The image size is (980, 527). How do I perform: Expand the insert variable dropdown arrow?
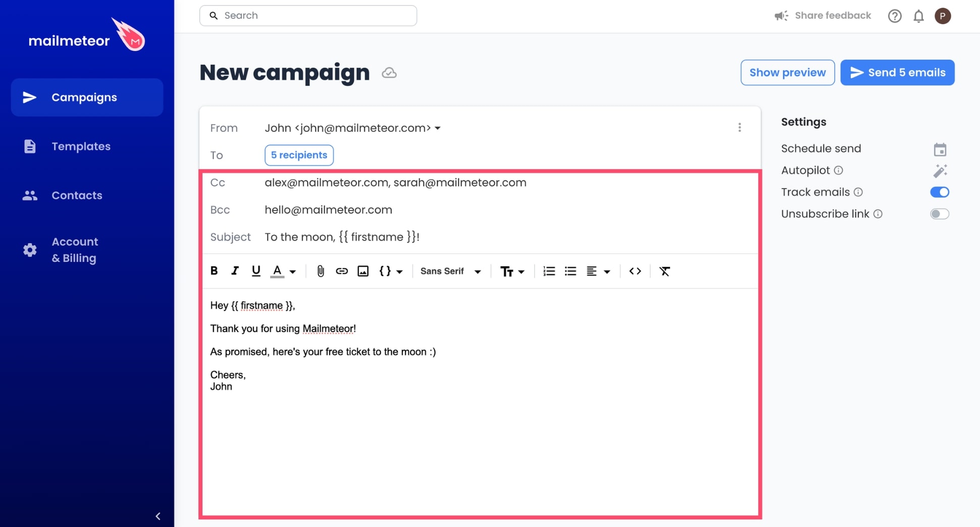pyautogui.click(x=399, y=272)
